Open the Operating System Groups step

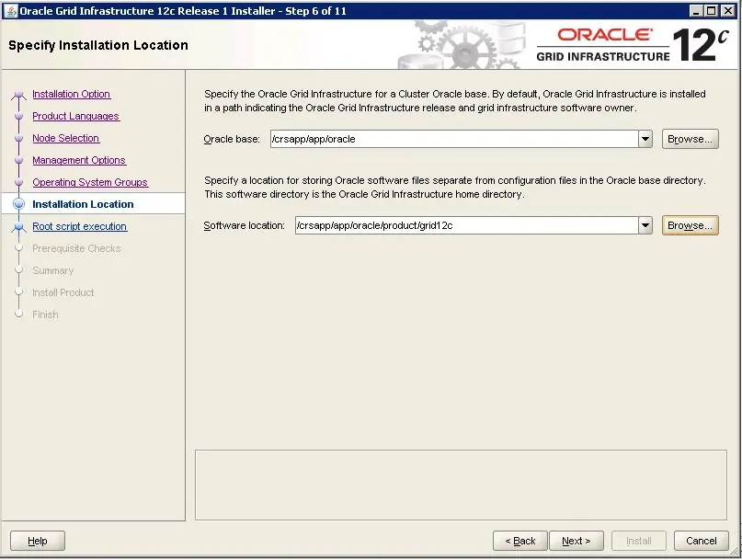[90, 182]
